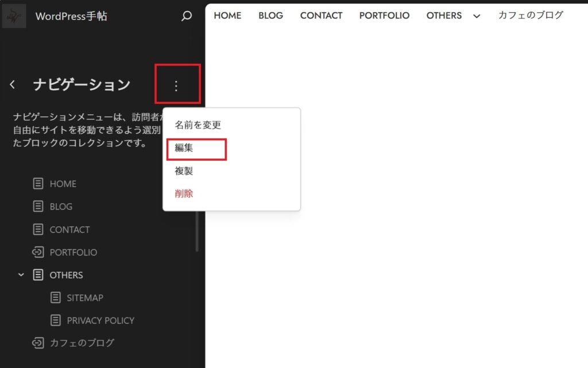This screenshot has width=588, height=368.
Task: Open the three-dot actions menu for ナビゲーション
Action: click(x=176, y=86)
